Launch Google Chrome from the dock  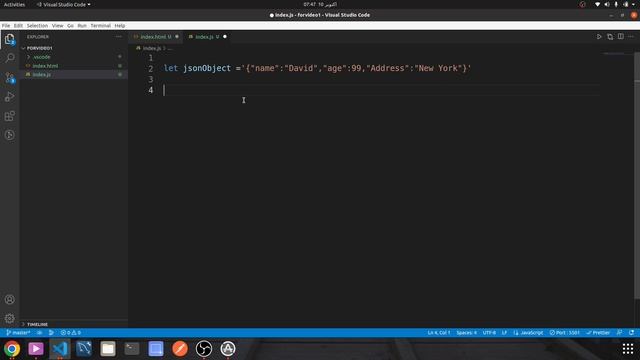(12, 349)
